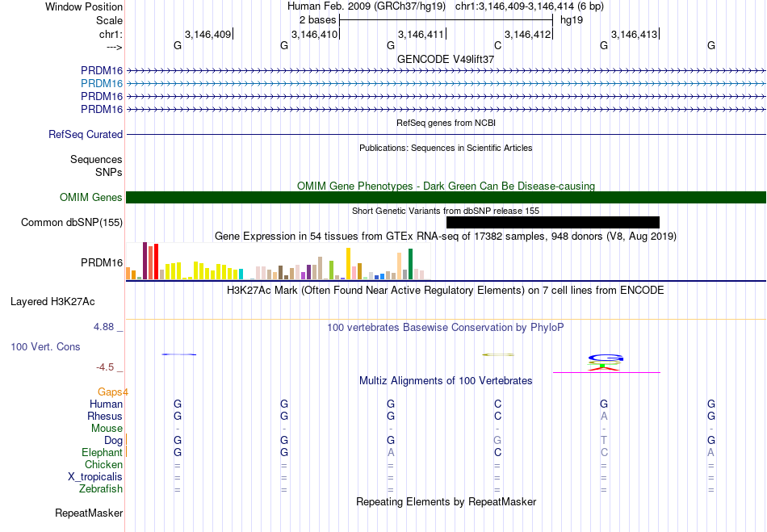
Task: Click the 100 Vert. Cons track label
Action: pyautogui.click(x=45, y=346)
